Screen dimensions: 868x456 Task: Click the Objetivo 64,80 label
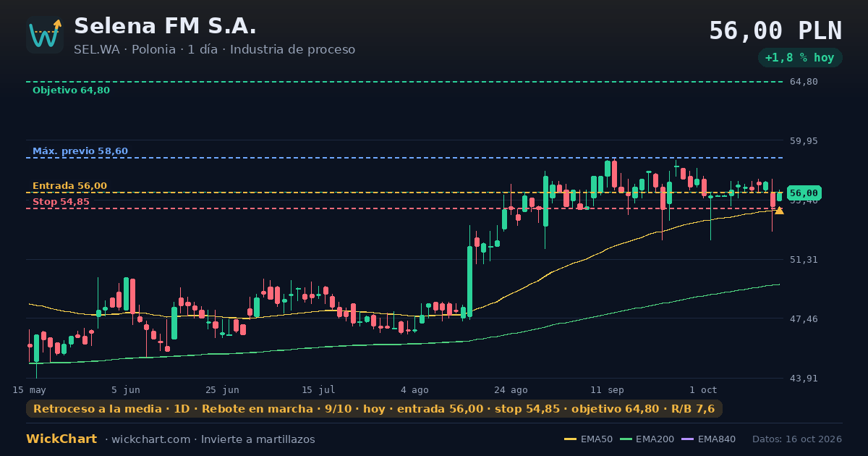point(71,90)
